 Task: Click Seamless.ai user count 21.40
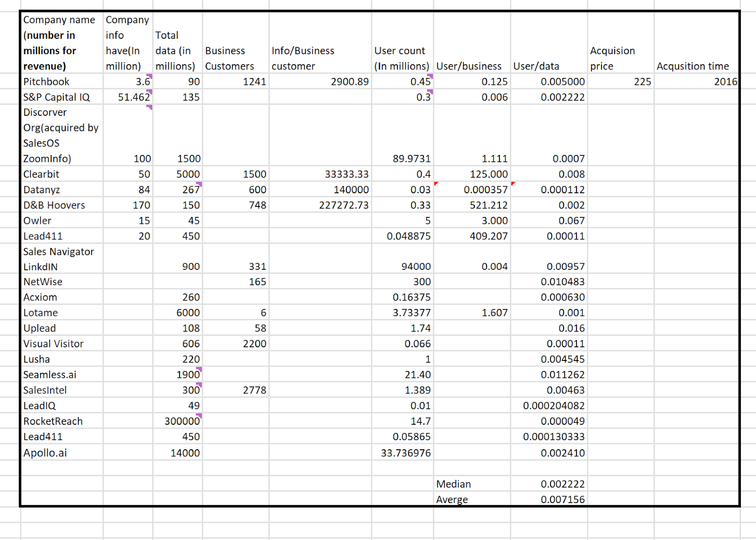click(403, 375)
